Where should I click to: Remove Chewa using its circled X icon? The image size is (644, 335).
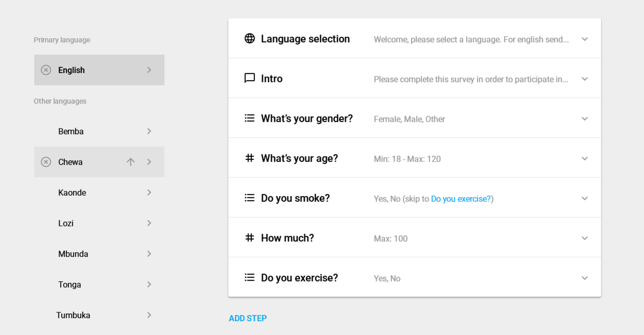pyautogui.click(x=46, y=162)
